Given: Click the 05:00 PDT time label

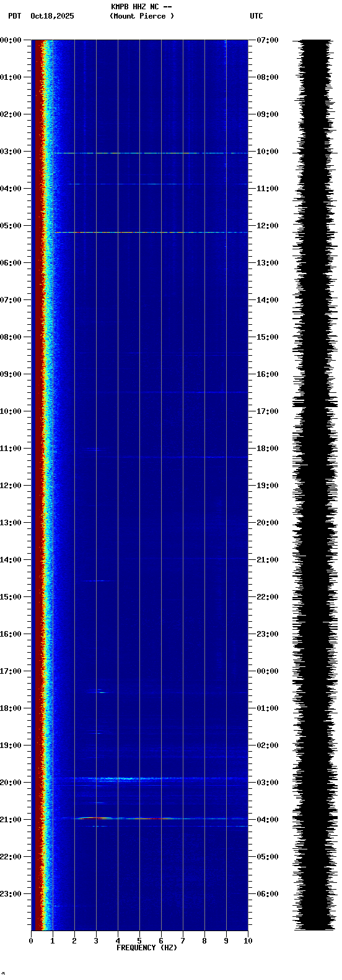Looking at the screenshot, I should [11, 226].
